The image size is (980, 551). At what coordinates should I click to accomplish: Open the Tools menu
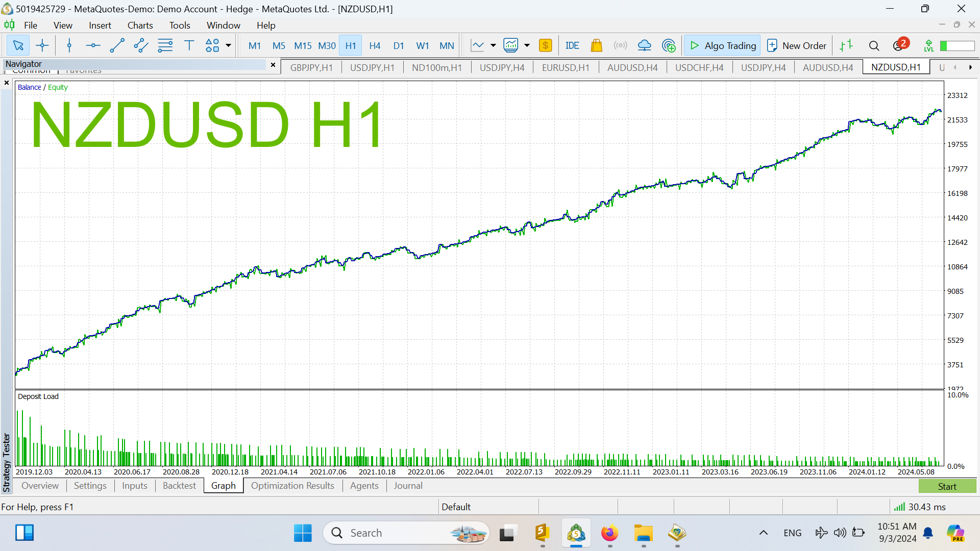(178, 25)
